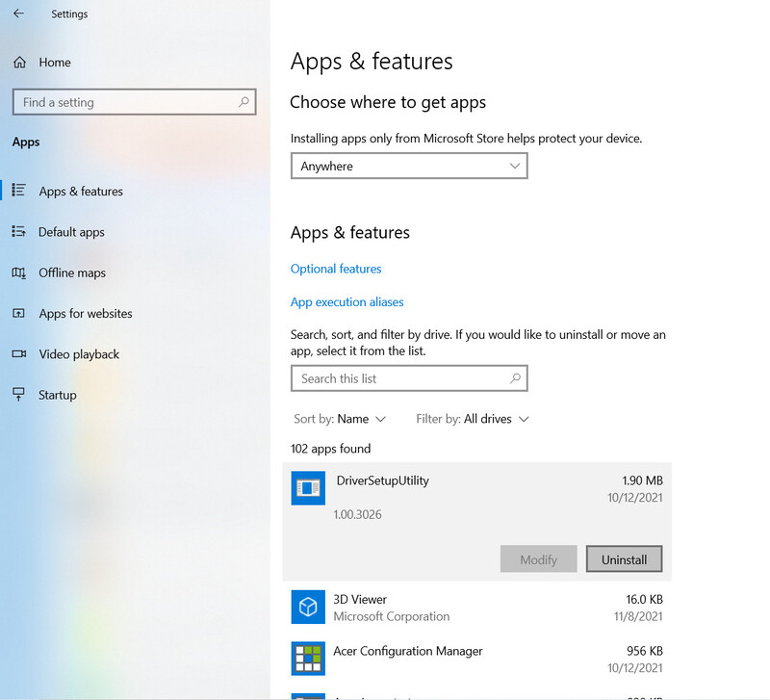The height and width of the screenshot is (700, 770).
Task: Click the 956 KB size value
Action: pyautogui.click(x=645, y=651)
